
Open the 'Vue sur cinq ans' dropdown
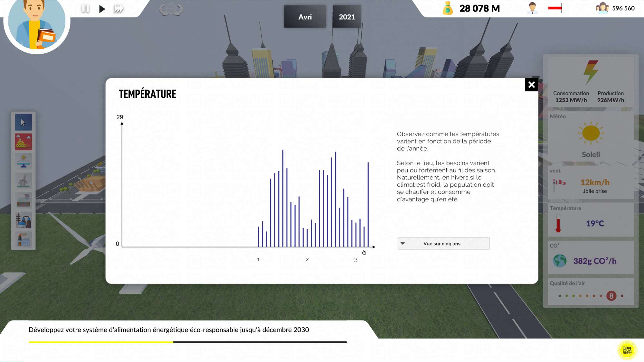click(x=443, y=244)
